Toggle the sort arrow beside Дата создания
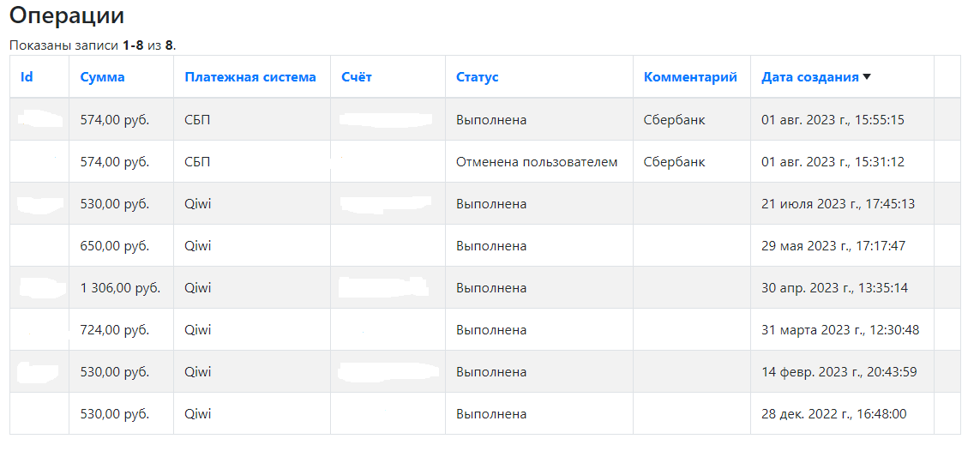 (866, 77)
